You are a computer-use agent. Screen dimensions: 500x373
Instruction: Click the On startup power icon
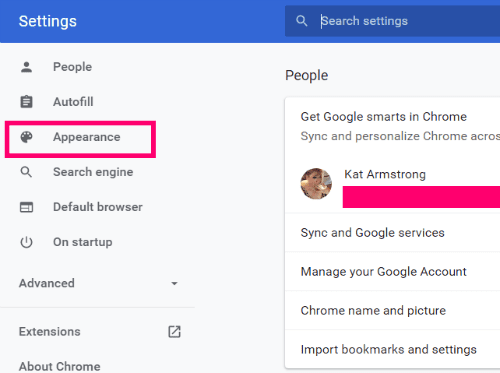tap(26, 242)
